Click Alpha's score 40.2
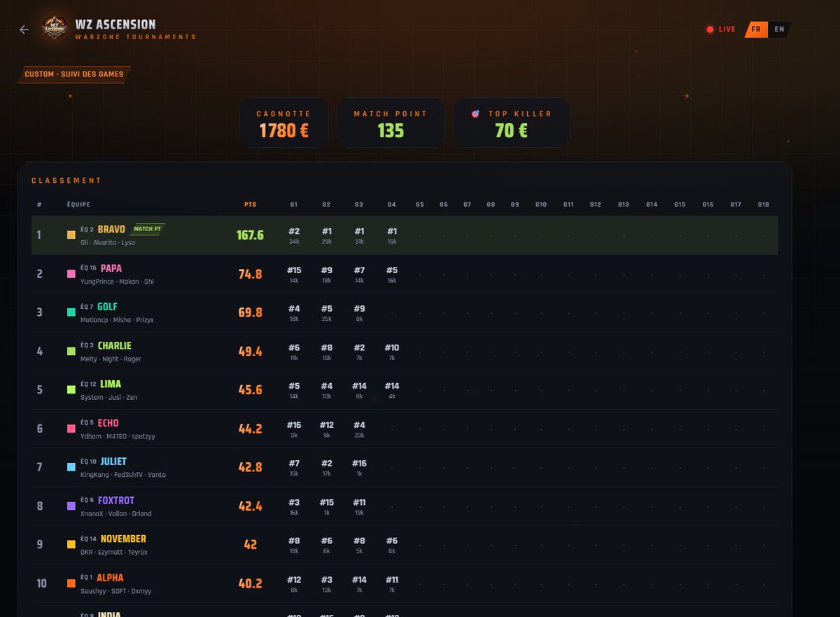 [250, 583]
